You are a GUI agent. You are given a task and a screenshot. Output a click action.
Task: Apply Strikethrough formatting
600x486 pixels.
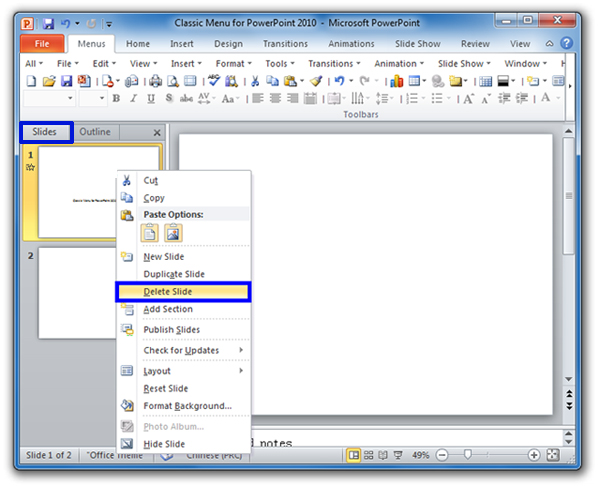[186, 99]
